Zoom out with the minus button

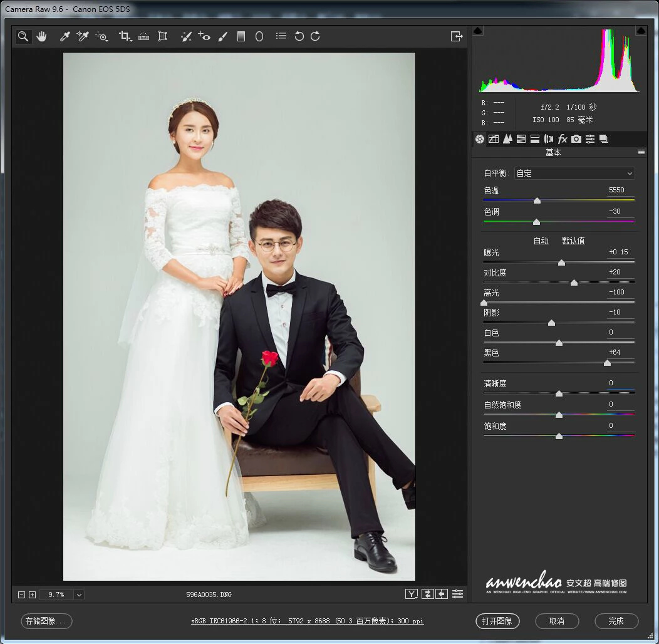[21, 595]
